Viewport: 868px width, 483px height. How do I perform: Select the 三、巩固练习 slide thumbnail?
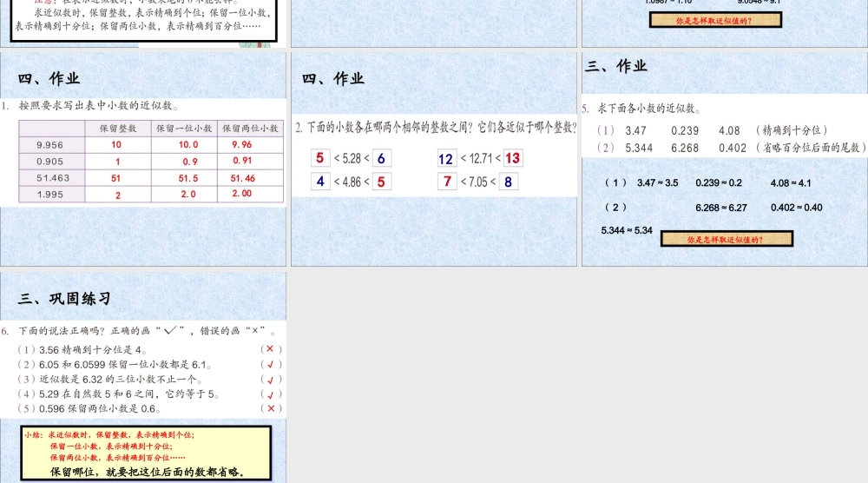[143, 377]
